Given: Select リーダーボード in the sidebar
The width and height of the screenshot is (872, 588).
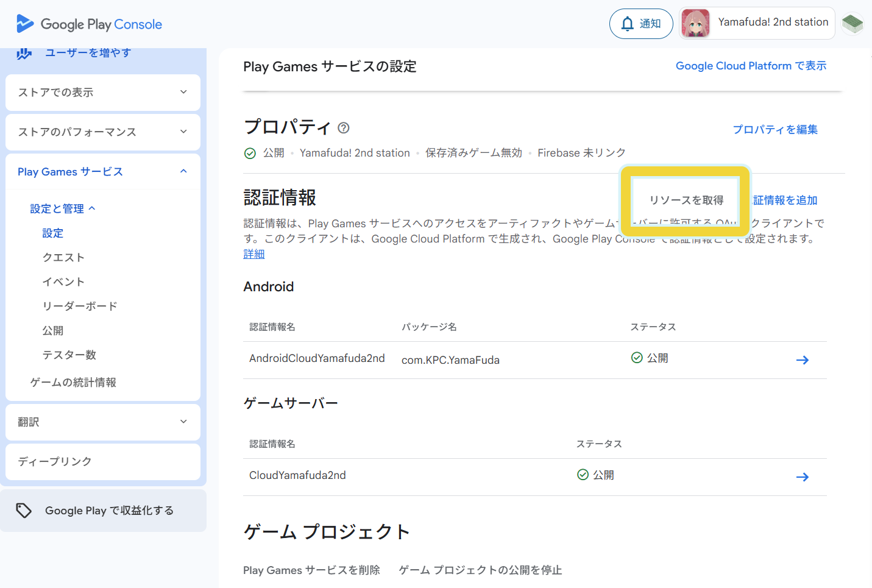Looking at the screenshot, I should [x=80, y=306].
